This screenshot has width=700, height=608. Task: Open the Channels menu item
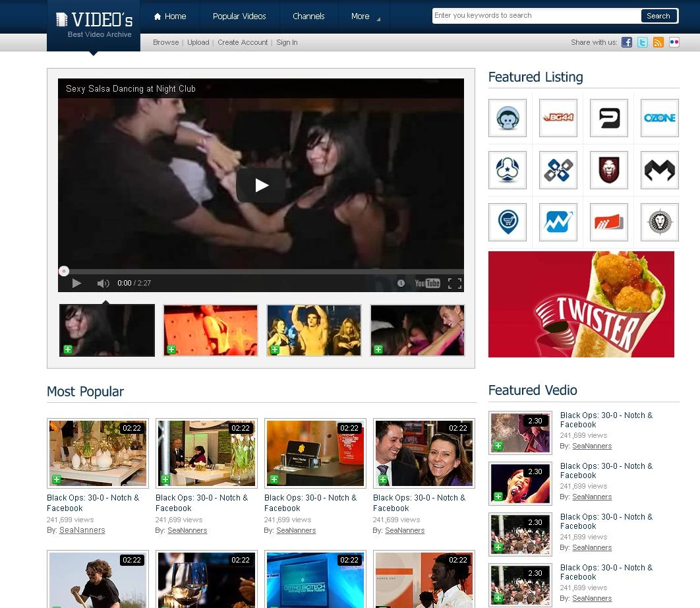[x=308, y=16]
